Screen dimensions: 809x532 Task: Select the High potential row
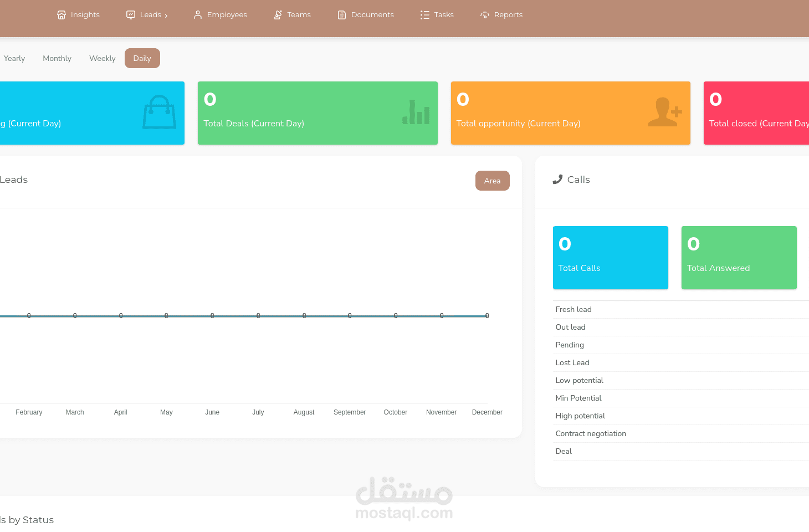[681, 416]
